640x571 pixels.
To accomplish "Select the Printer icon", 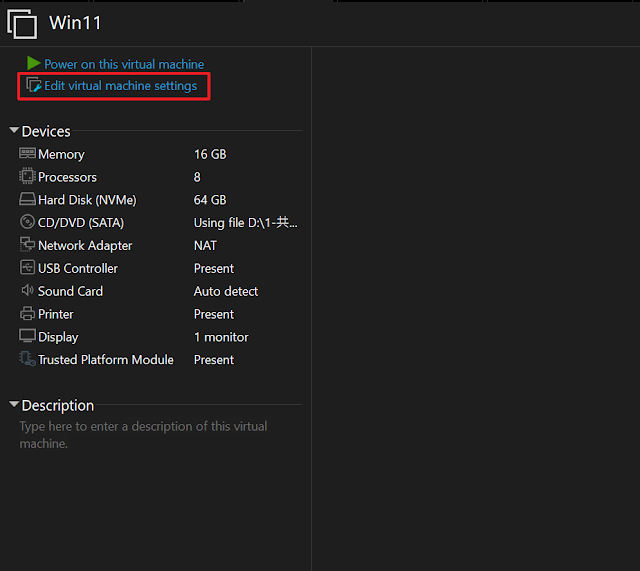I will coord(27,313).
